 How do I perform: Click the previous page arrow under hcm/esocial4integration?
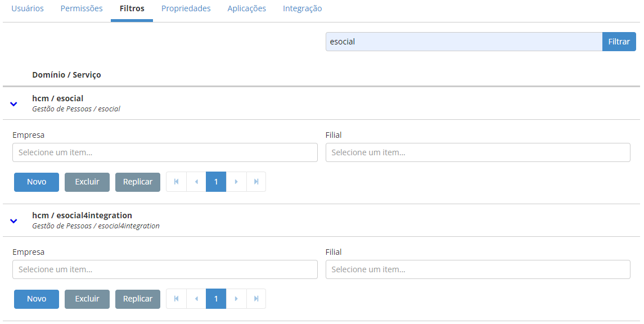pos(196,298)
